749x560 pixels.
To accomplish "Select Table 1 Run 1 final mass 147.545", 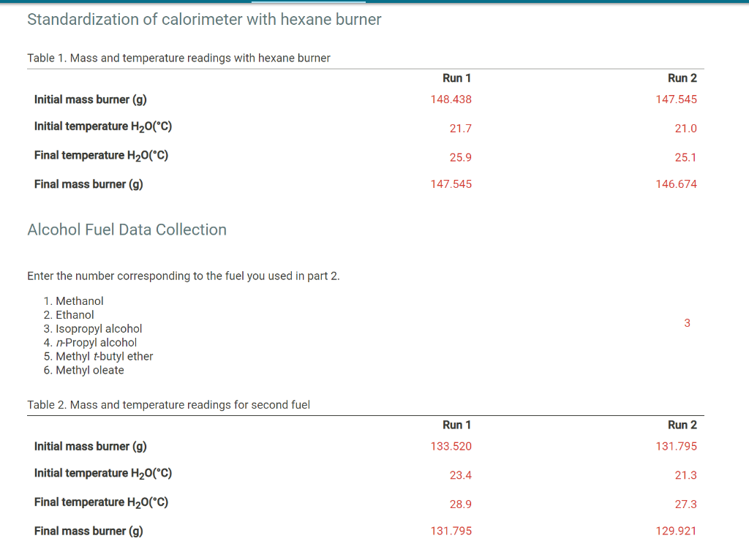I will pyautogui.click(x=451, y=184).
